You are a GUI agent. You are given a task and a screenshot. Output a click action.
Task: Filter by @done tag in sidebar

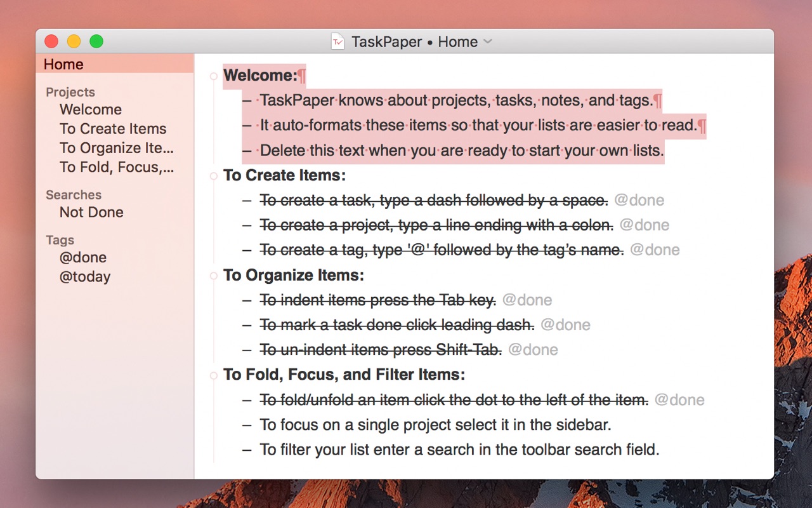click(83, 257)
